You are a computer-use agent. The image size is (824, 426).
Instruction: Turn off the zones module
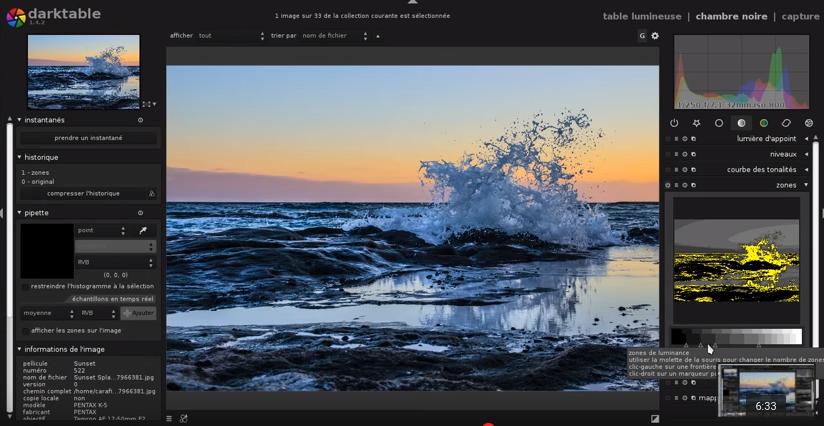coord(668,185)
